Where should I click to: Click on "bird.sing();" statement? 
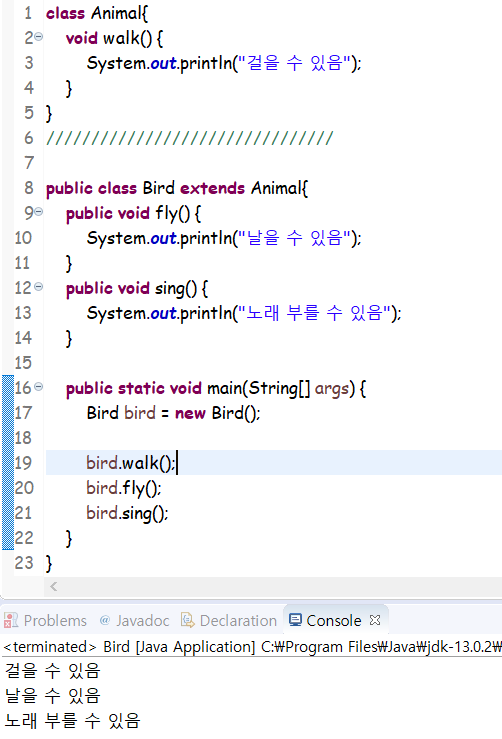click(127, 513)
